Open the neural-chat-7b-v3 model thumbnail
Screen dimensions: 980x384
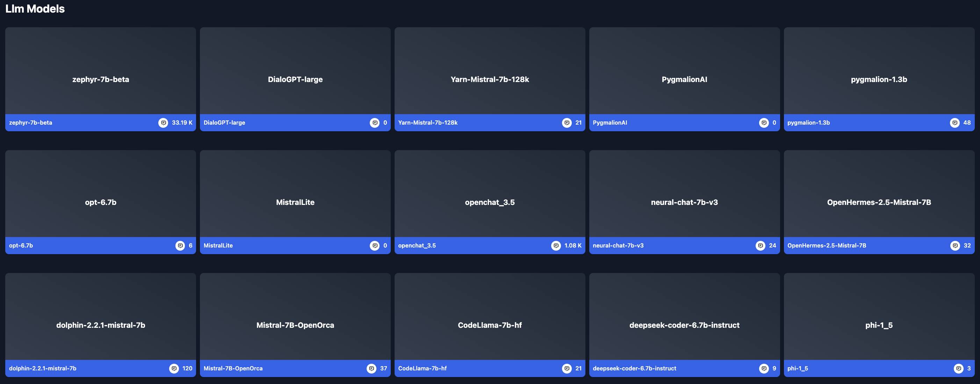pyautogui.click(x=684, y=194)
